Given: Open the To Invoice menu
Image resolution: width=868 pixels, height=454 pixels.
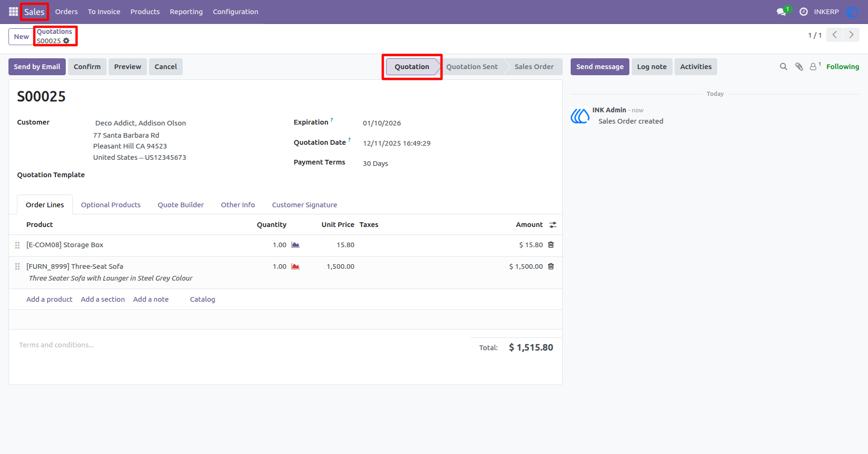Looking at the screenshot, I should (x=104, y=12).
